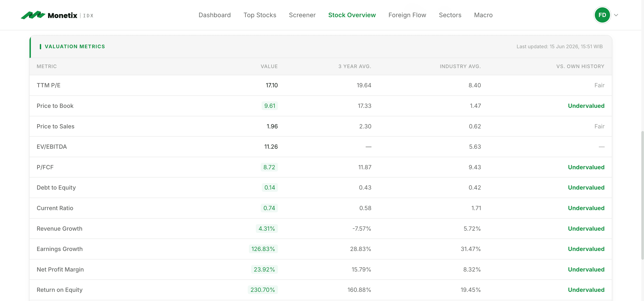The width and height of the screenshot is (644, 301).
Task: Select the TTM P/E row label
Action: pos(49,85)
